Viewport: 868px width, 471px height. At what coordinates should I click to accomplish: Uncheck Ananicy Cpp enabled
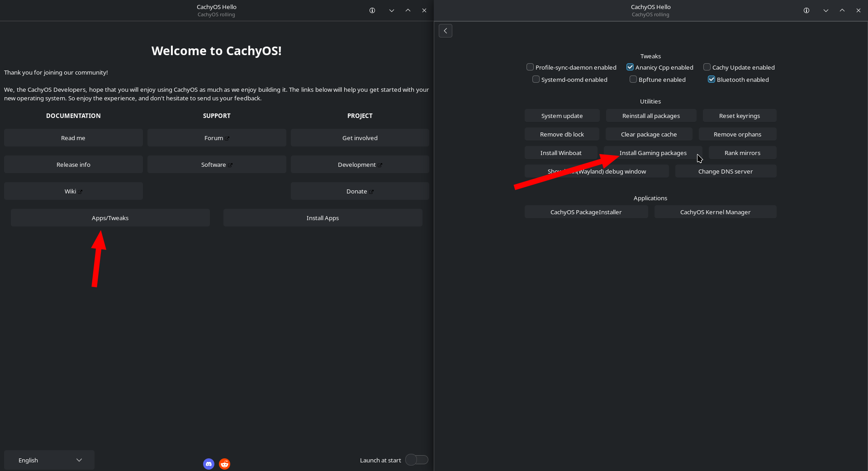[x=630, y=67]
